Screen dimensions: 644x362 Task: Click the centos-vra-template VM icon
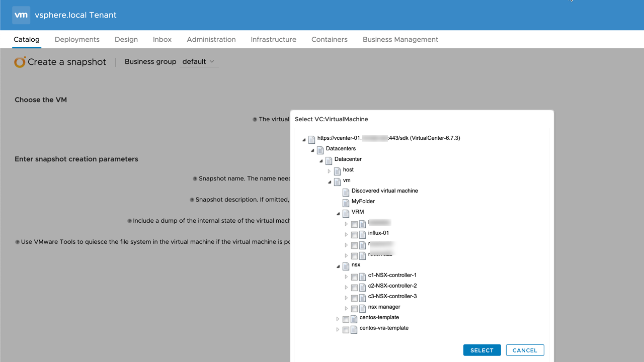point(354,329)
